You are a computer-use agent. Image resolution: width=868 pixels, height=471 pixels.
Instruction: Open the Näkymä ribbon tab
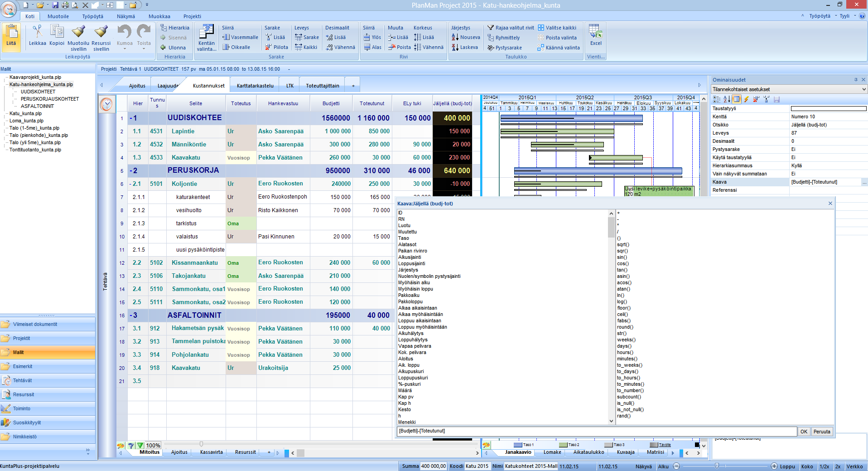(125, 16)
